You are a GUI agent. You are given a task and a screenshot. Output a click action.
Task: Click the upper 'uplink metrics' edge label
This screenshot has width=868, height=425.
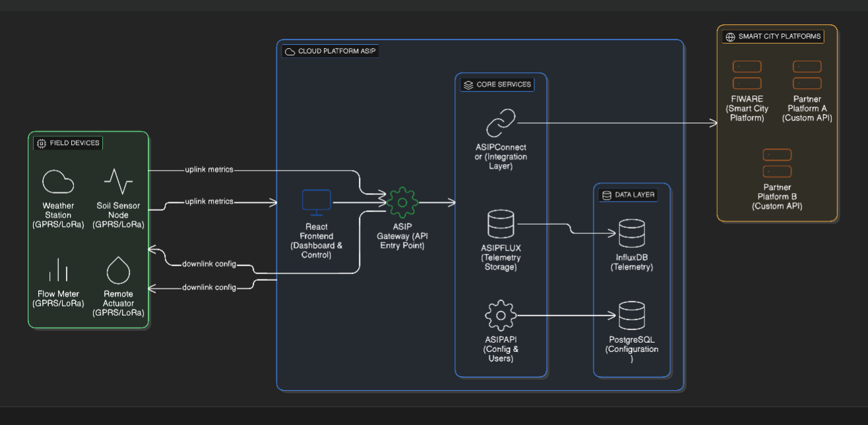(209, 170)
